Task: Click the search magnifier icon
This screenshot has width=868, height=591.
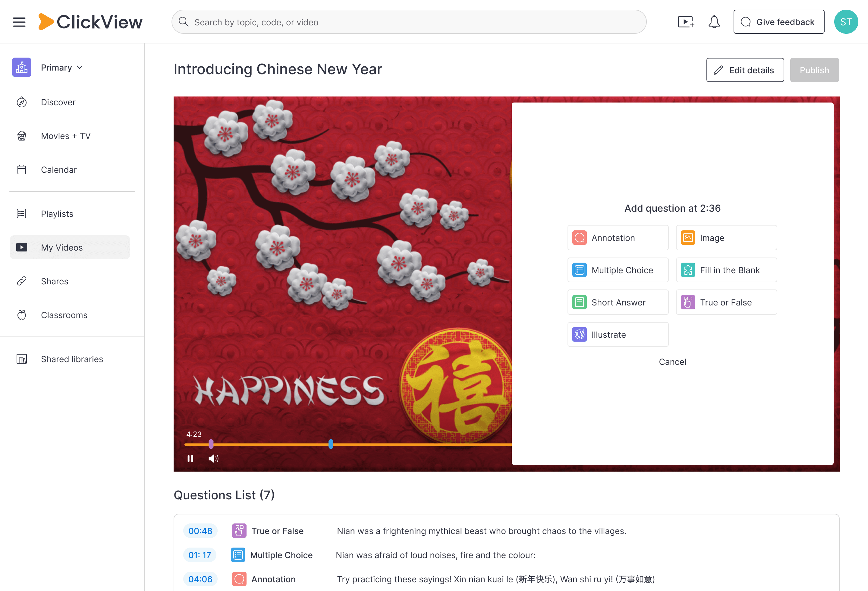Action: 183,22
